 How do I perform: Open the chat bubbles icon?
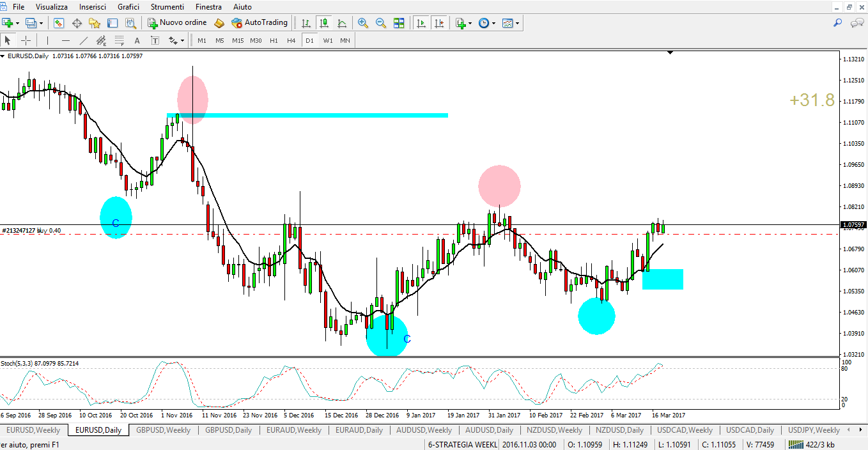click(857, 23)
